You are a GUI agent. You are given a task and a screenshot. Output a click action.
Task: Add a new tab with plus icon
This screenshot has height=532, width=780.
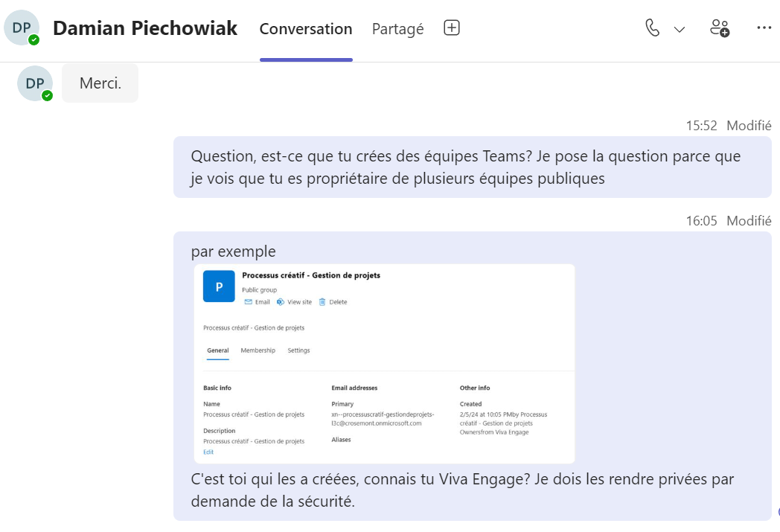click(452, 28)
